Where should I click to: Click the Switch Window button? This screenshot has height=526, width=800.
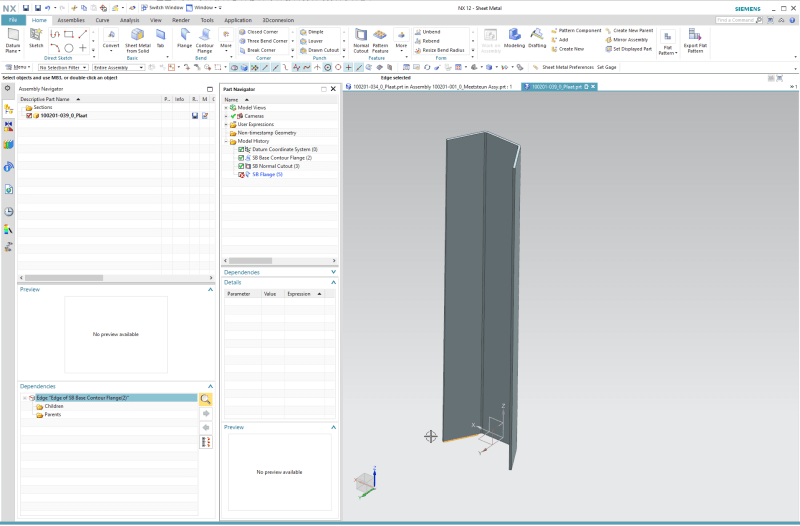[162, 8]
